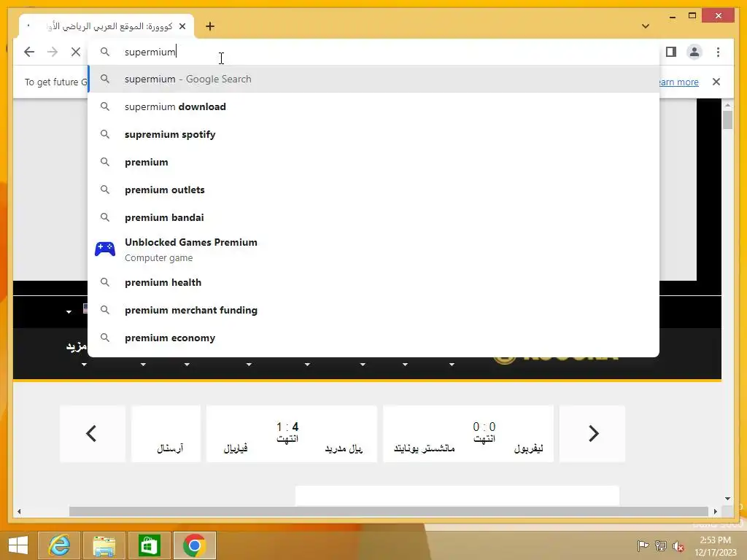The height and width of the screenshot is (560, 747).
Task: Open the Arsenal match card
Action: [166, 433]
